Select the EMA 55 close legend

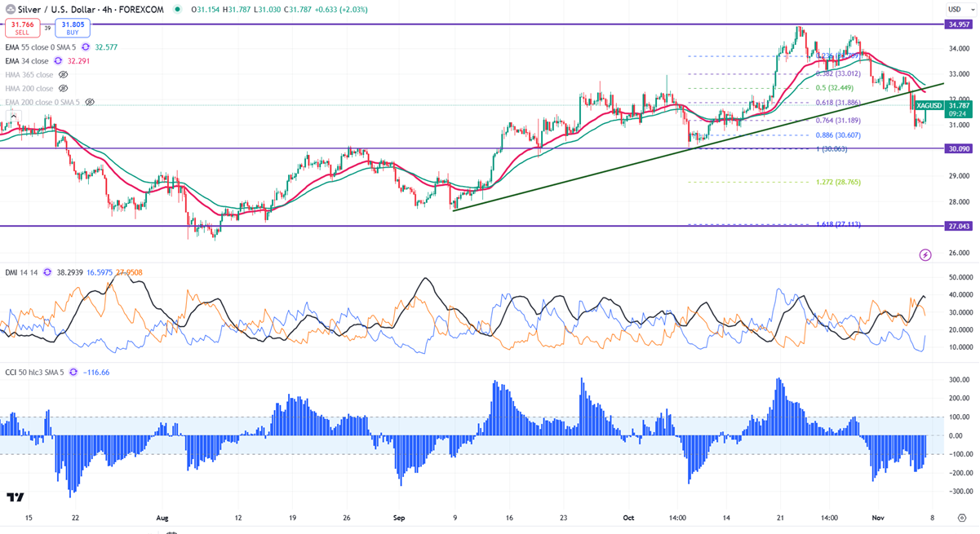pyautogui.click(x=41, y=47)
